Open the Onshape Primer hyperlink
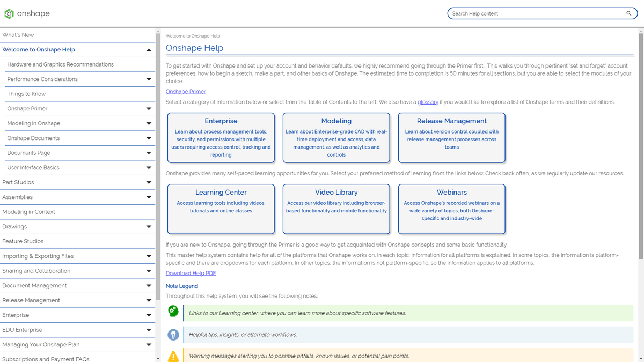 click(186, 92)
